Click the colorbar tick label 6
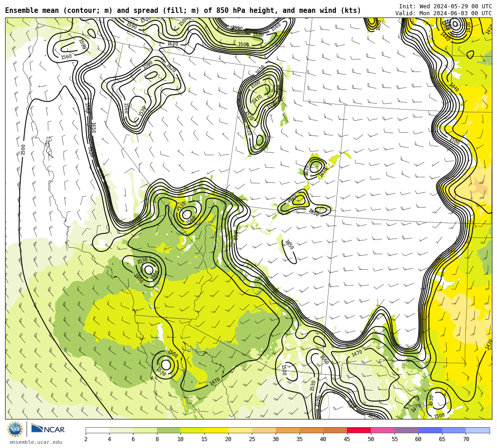This screenshot has height=448, width=497. pyautogui.click(x=133, y=439)
